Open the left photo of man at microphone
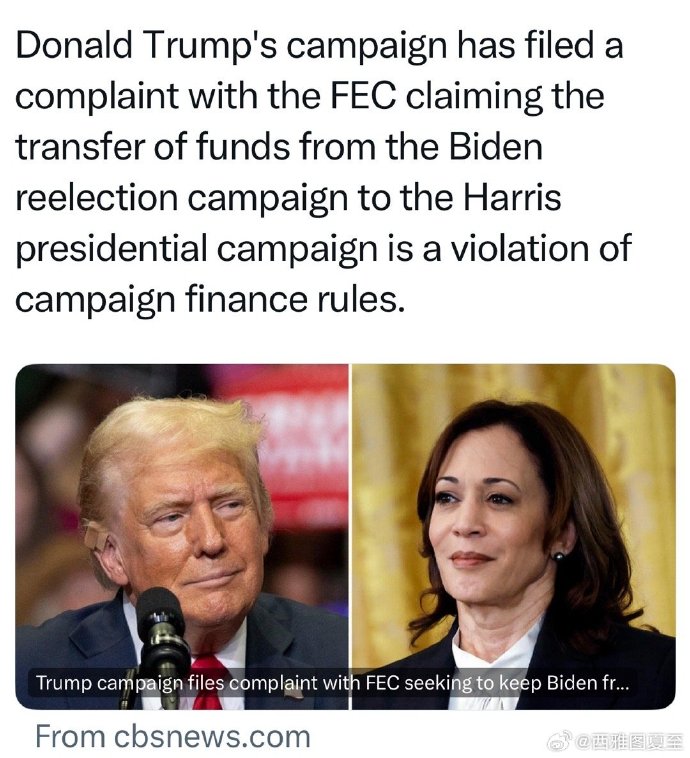Image resolution: width=690 pixels, height=758 pixels. click(x=182, y=537)
